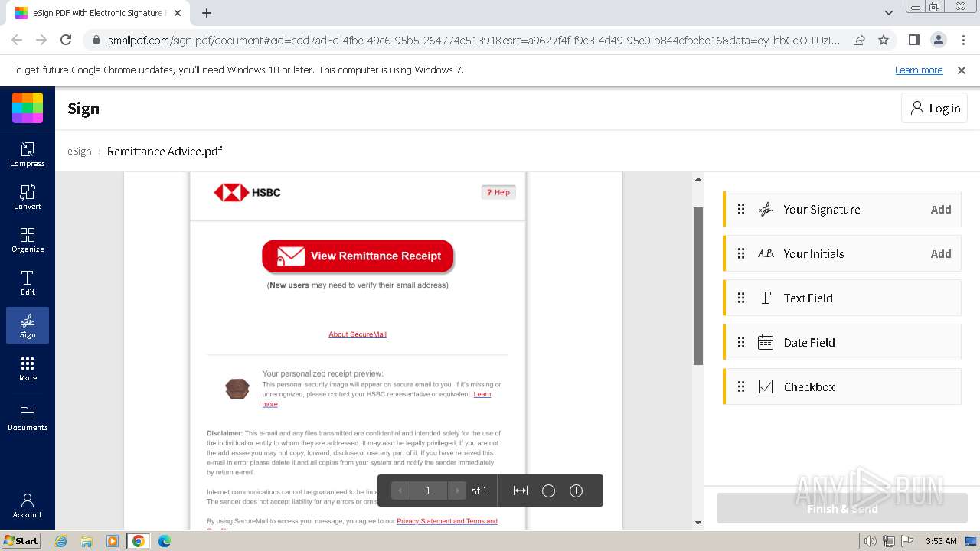Click the document vertical scrollbar thumb
The height and width of the screenshot is (551, 980).
point(697,285)
